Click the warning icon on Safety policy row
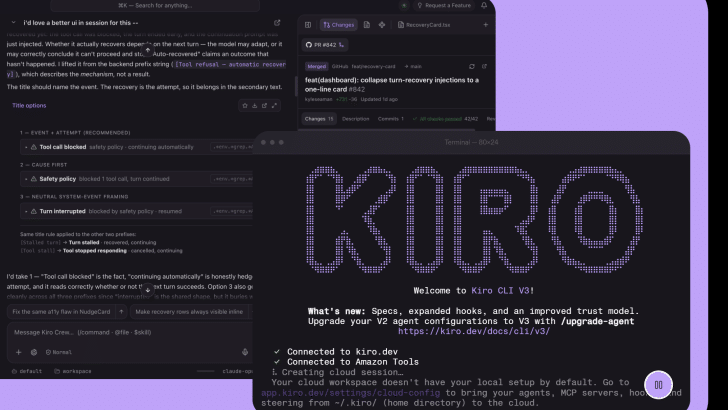Image resolution: width=728 pixels, height=410 pixels. tap(34, 179)
